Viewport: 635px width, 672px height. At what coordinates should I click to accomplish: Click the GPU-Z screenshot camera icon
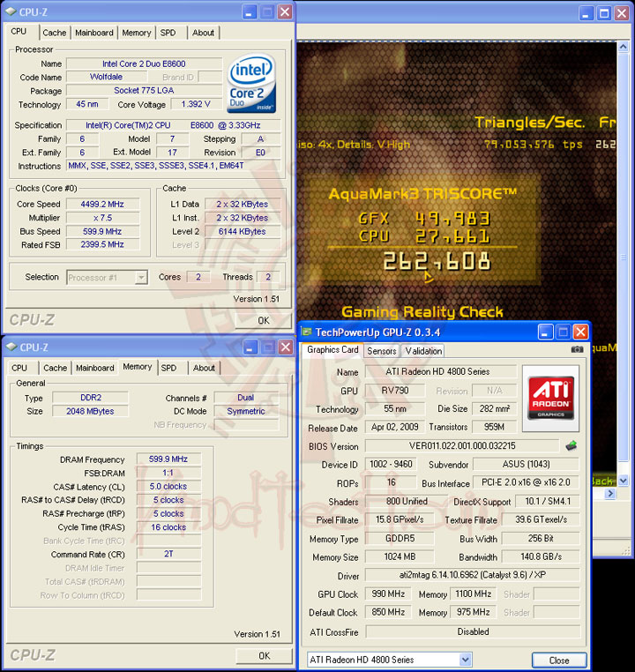tap(577, 350)
